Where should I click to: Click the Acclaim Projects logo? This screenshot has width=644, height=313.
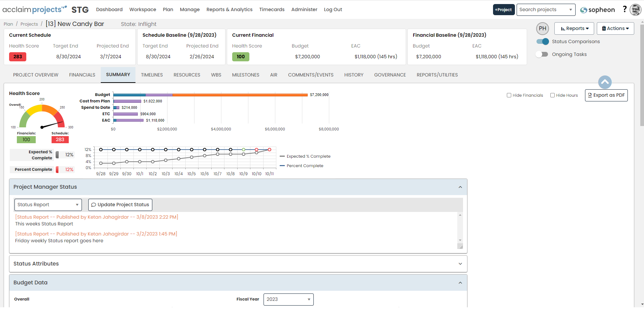(34, 10)
